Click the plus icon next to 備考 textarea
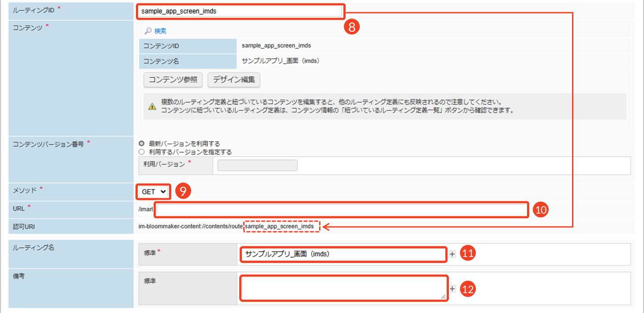Viewport: 644px width, 313px height. click(452, 289)
